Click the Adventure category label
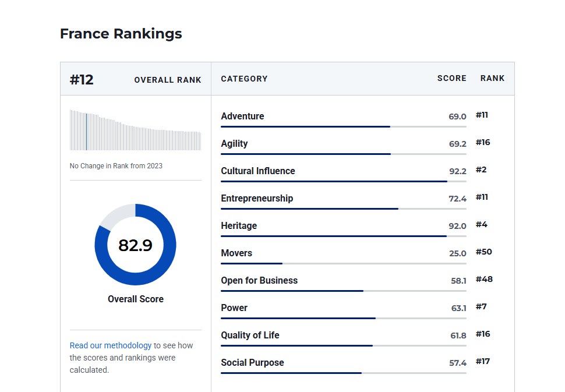The height and width of the screenshot is (392, 565). pyautogui.click(x=242, y=116)
